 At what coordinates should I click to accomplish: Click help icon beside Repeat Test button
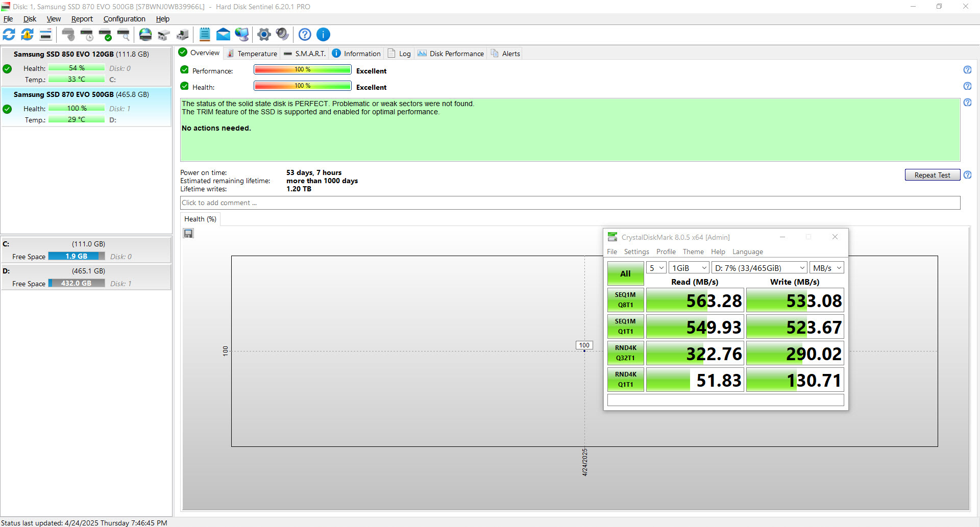967,175
